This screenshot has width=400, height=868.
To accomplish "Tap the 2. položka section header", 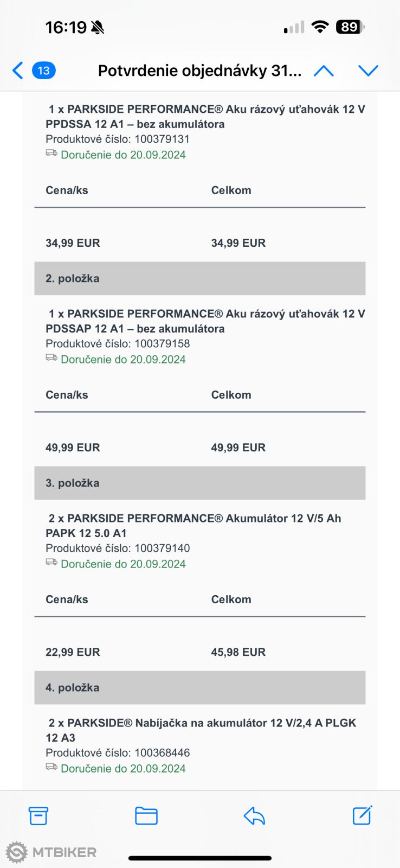I will pos(199,278).
